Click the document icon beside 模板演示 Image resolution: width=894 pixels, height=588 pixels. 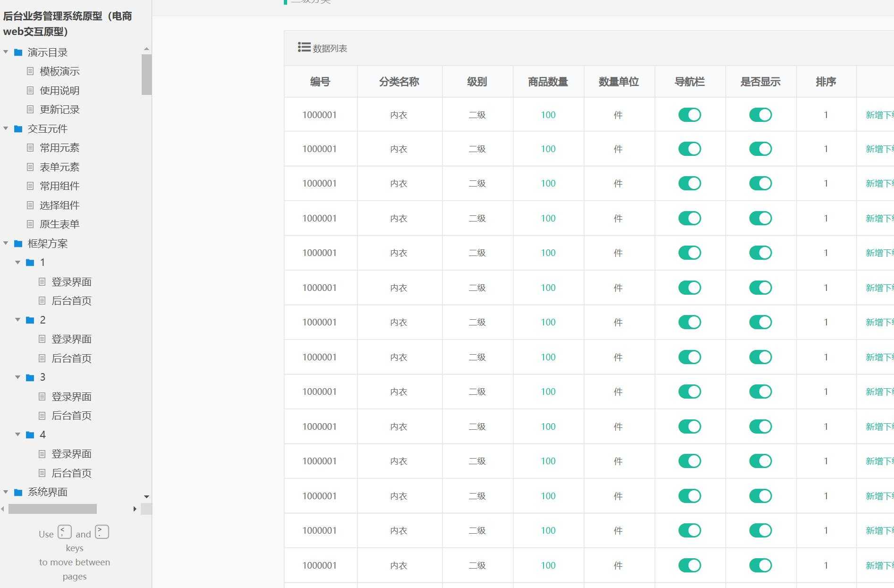(x=30, y=71)
